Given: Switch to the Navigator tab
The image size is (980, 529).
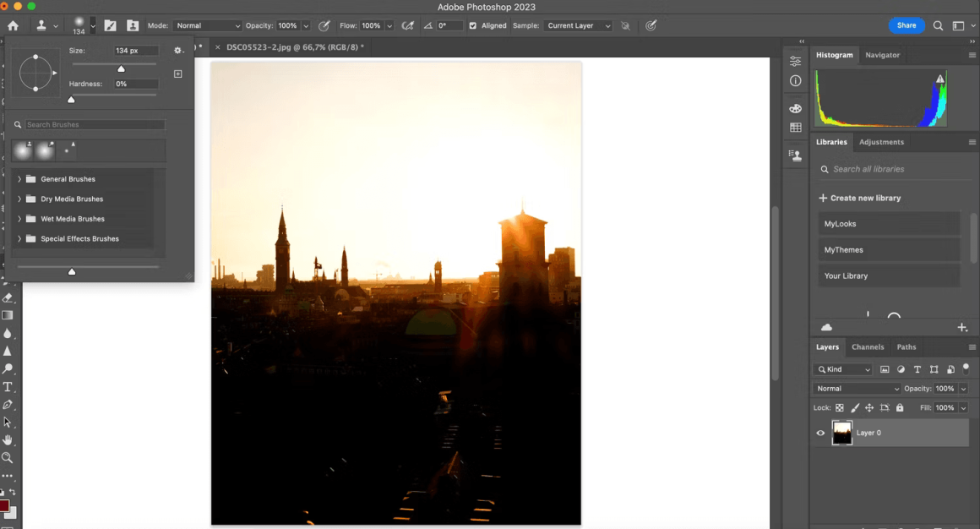Looking at the screenshot, I should [883, 55].
